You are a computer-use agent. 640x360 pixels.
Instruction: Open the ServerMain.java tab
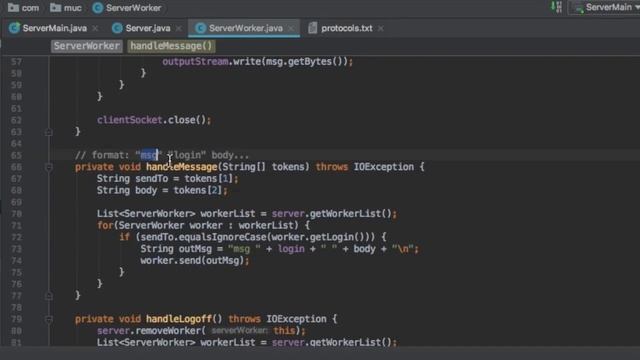[x=54, y=28]
